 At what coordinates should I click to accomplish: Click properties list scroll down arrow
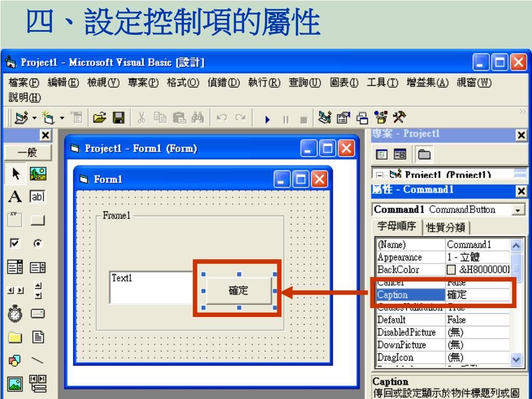516,358
